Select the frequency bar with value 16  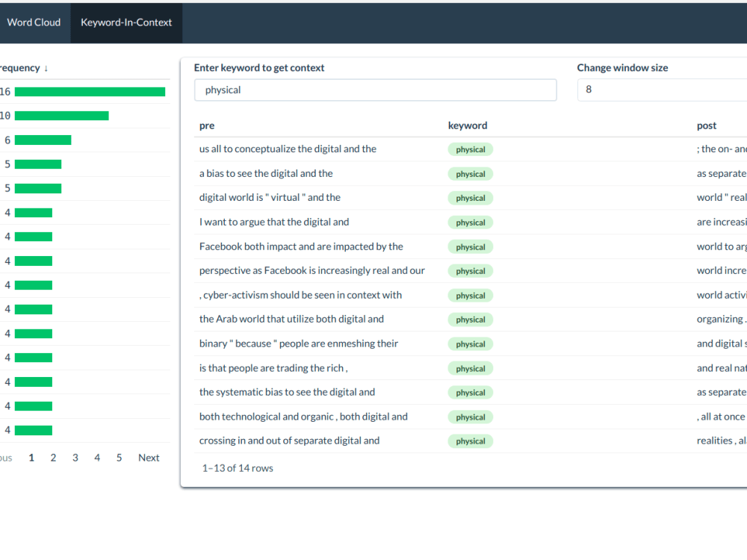click(x=90, y=91)
